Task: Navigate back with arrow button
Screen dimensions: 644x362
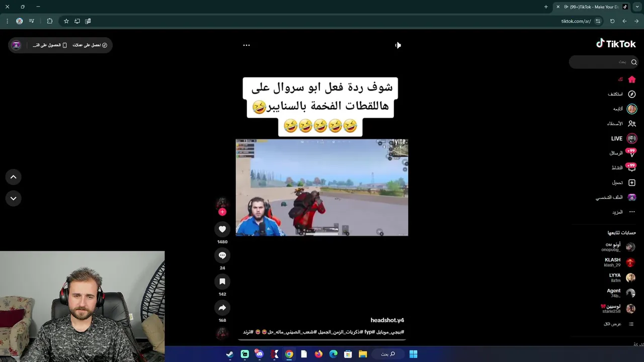Action: [x=624, y=21]
